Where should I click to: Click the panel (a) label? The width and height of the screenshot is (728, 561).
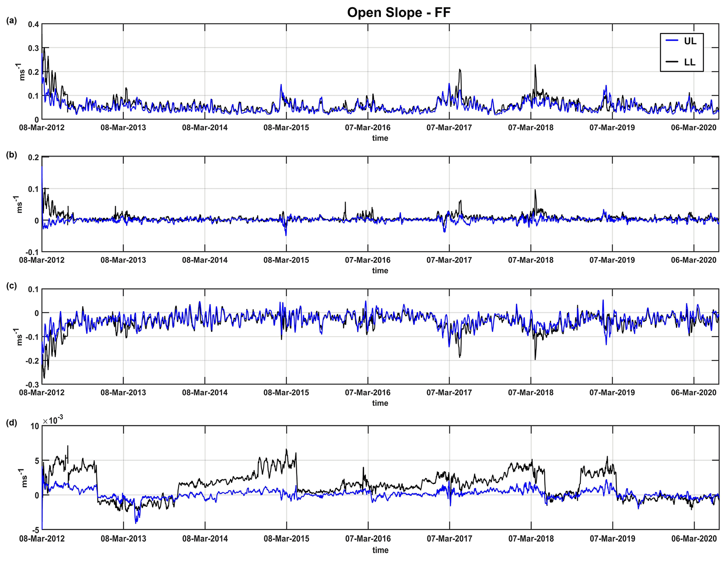point(12,21)
